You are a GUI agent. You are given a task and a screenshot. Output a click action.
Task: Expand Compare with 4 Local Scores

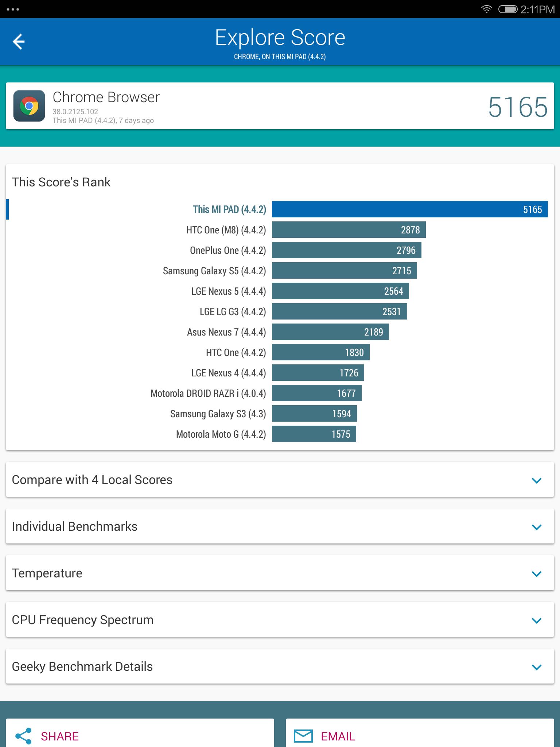tap(280, 480)
